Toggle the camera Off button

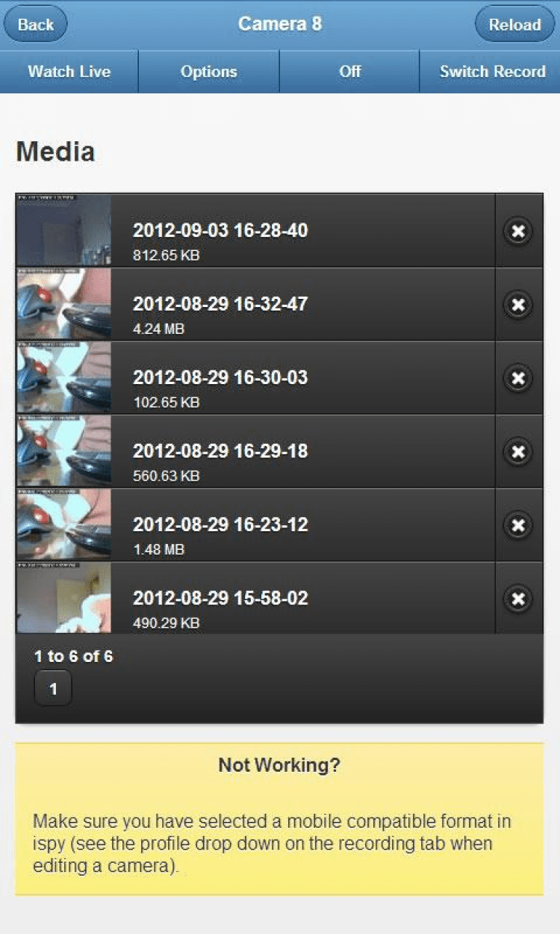click(x=349, y=72)
